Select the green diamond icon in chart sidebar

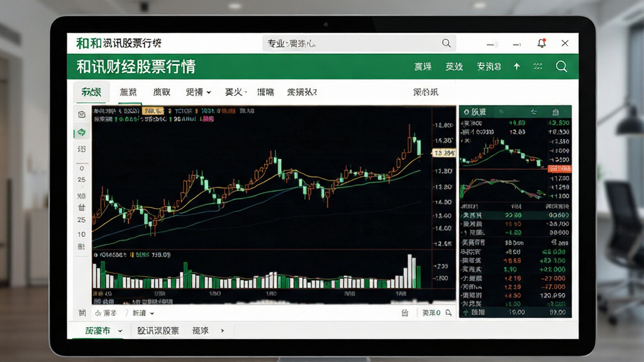82,132
